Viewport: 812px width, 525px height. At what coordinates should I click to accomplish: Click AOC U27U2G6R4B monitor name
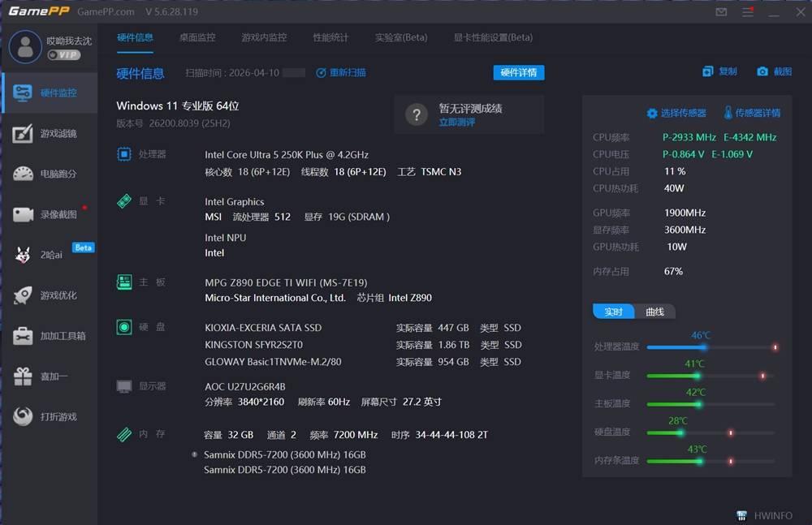(245, 387)
